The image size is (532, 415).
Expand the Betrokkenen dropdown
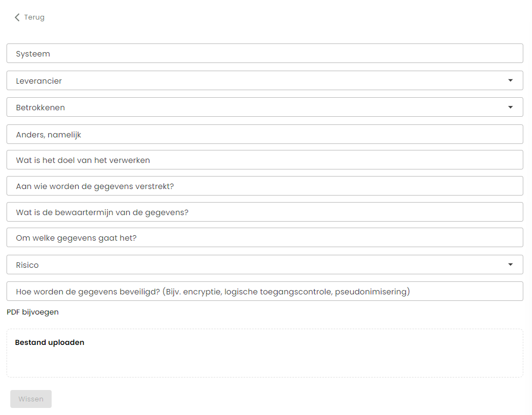pos(265,107)
